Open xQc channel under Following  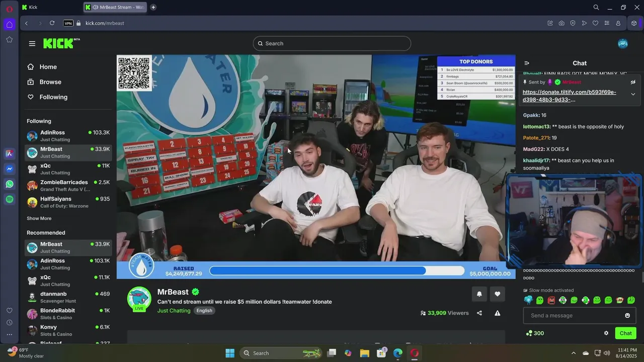tap(68, 169)
